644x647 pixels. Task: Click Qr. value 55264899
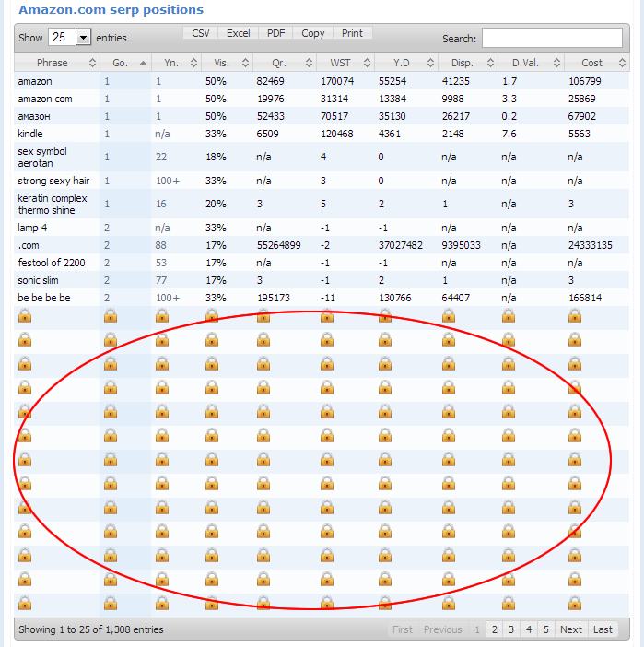(279, 245)
